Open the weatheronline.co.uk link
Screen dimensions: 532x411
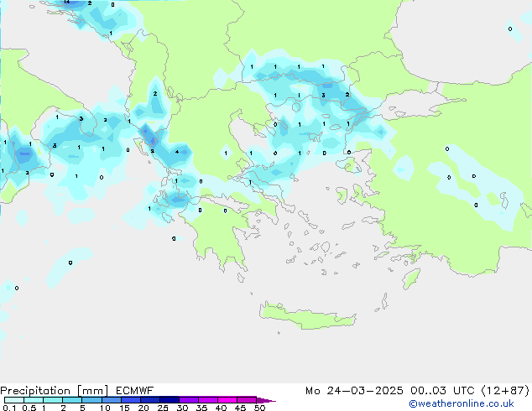tap(462, 403)
